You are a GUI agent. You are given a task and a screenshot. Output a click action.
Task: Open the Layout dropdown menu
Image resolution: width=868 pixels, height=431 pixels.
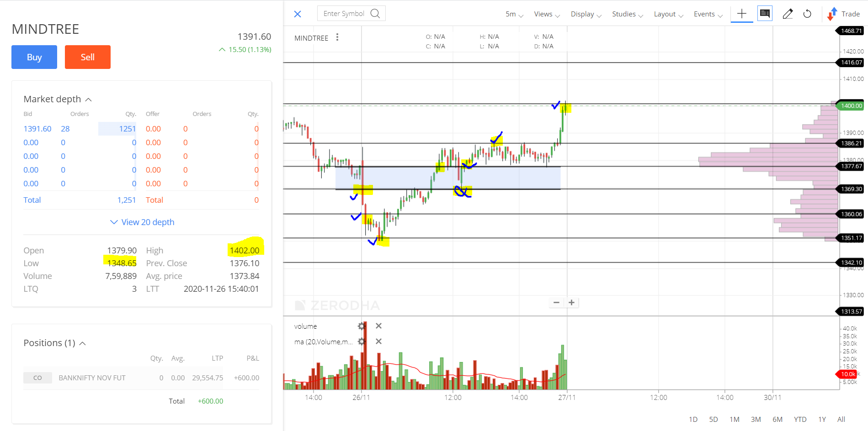point(668,14)
